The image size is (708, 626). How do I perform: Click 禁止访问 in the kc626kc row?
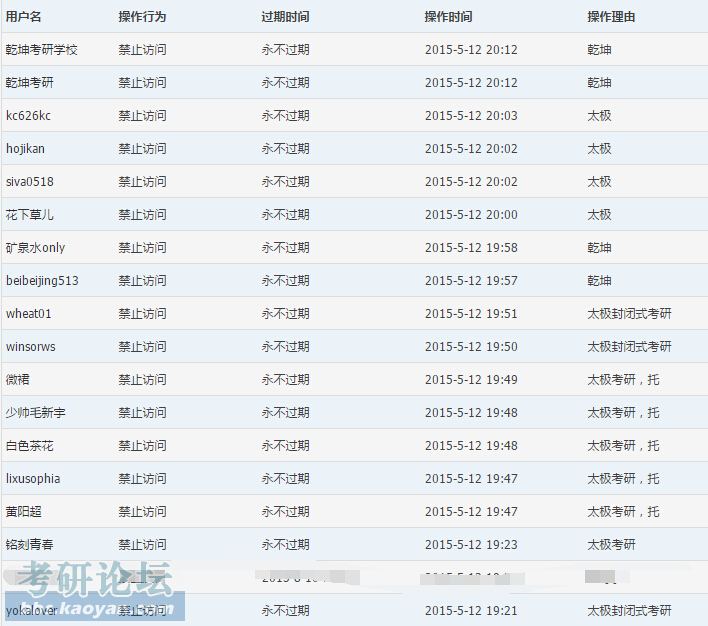pyautogui.click(x=142, y=116)
